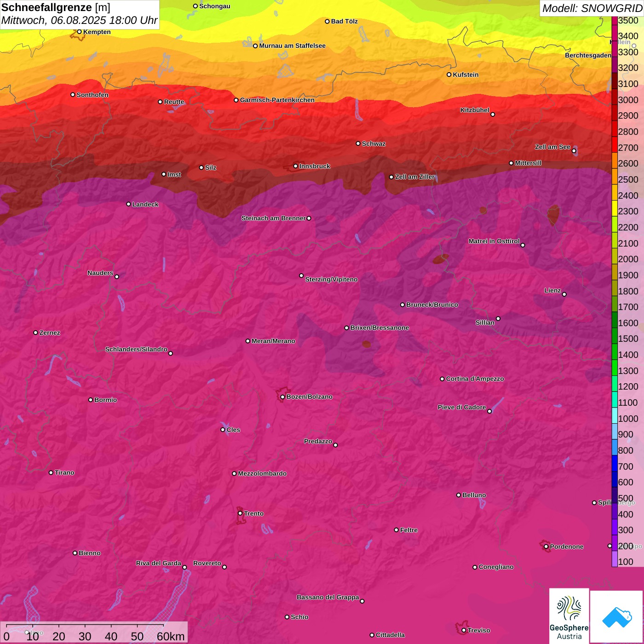Click the Feltre label

click(x=409, y=530)
